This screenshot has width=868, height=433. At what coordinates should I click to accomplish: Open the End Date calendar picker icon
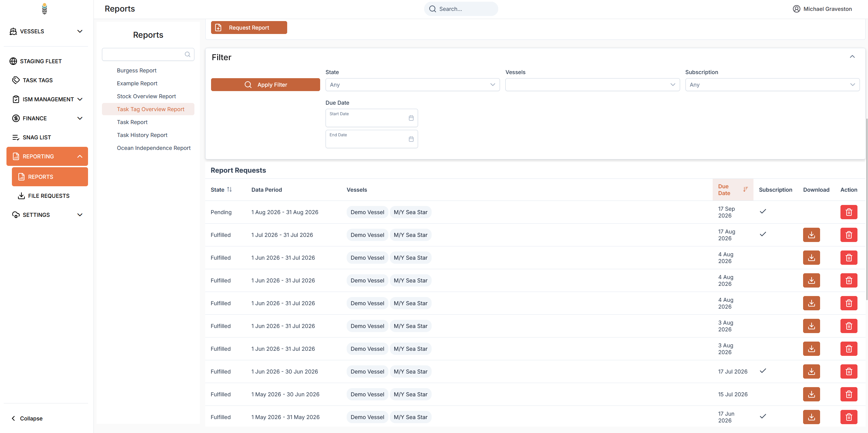[411, 139]
